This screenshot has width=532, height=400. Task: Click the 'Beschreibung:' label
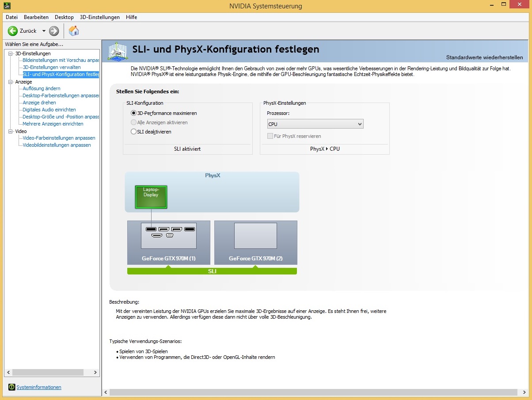coord(124,302)
